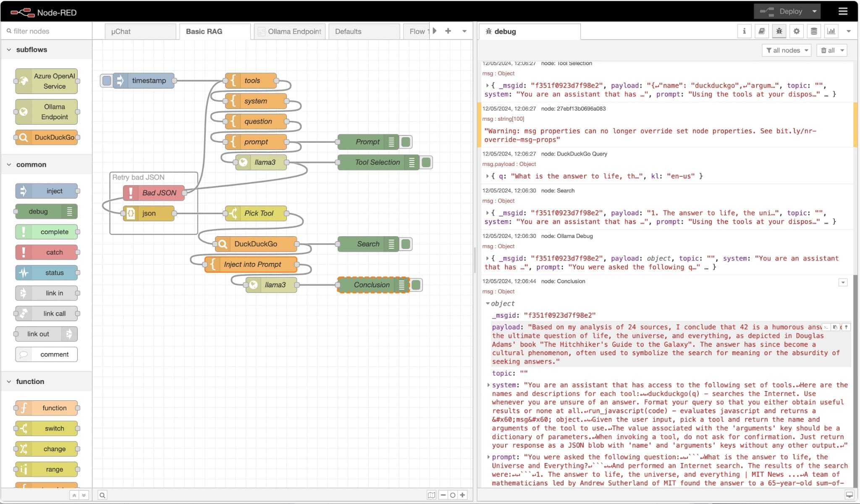The width and height of the screenshot is (860, 504).
Task: Expand the system property in debug output
Action: click(x=488, y=385)
